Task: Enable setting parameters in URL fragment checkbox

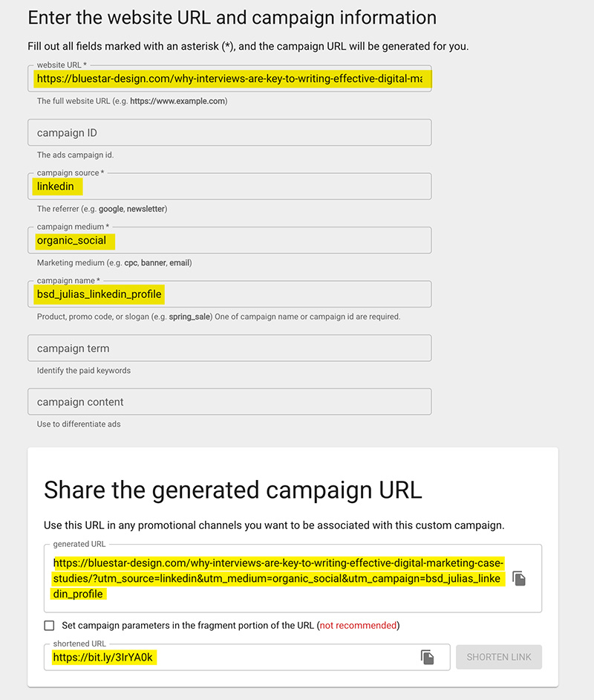Action: pyautogui.click(x=50, y=626)
